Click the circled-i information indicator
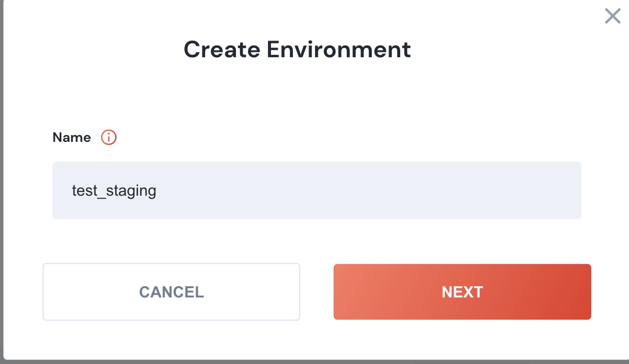 point(109,137)
